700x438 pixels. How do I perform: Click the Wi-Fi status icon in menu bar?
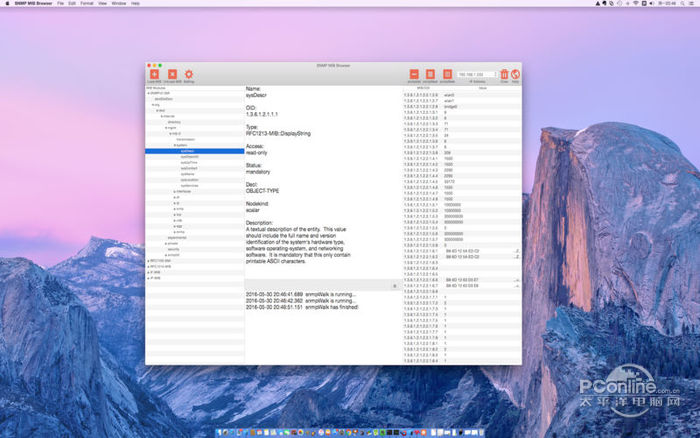636,3
